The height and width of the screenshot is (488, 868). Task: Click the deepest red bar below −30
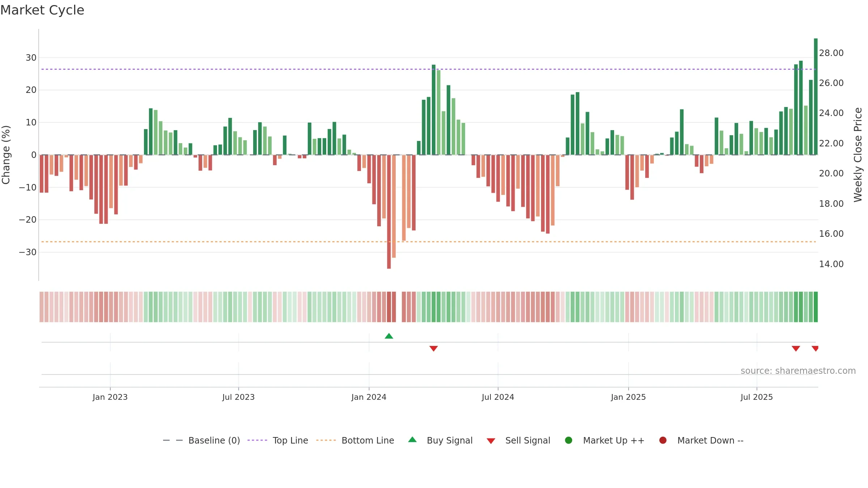pyautogui.click(x=389, y=212)
